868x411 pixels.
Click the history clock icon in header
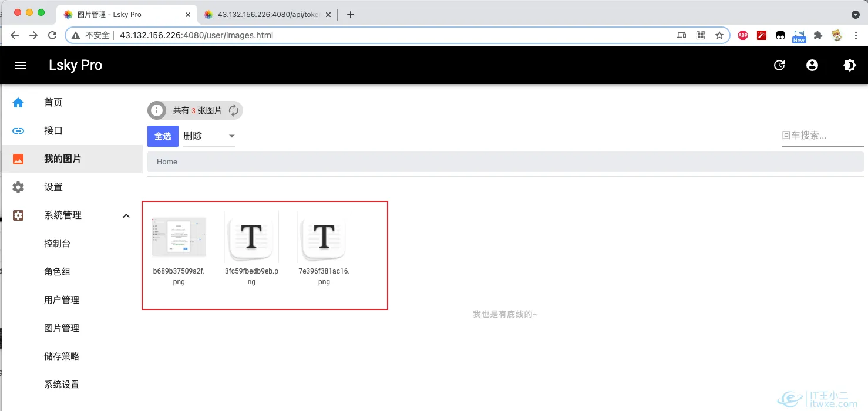tap(779, 65)
